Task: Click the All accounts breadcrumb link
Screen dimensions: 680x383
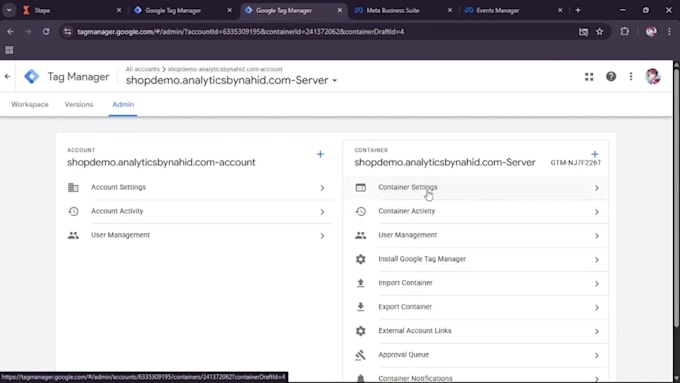Action: [x=143, y=69]
